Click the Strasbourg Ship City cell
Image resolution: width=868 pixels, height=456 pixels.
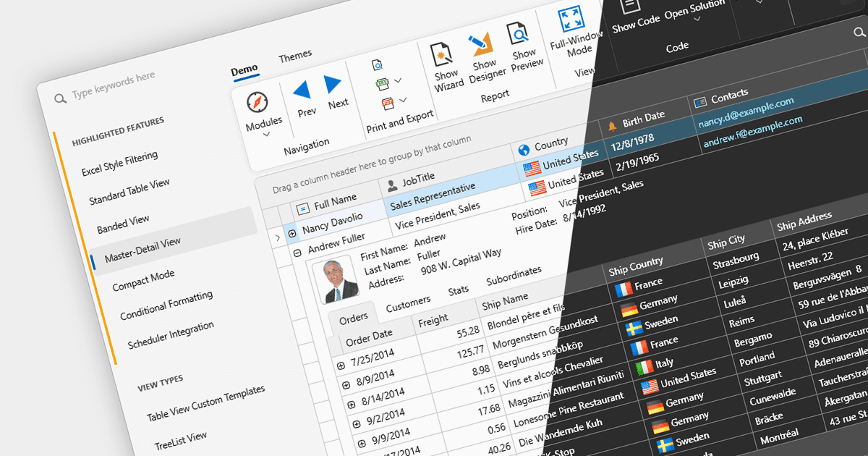click(735, 261)
